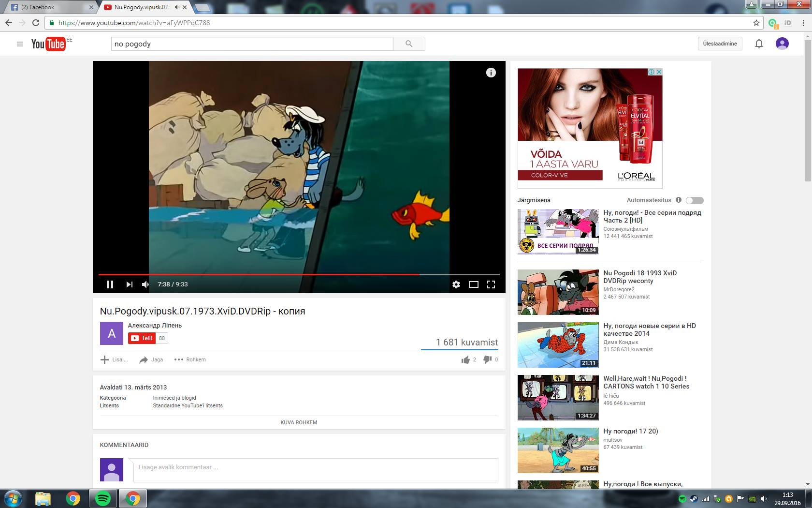Click the comment box Lisage avalik kommentaar
This screenshot has height=508, width=812.
(316, 470)
